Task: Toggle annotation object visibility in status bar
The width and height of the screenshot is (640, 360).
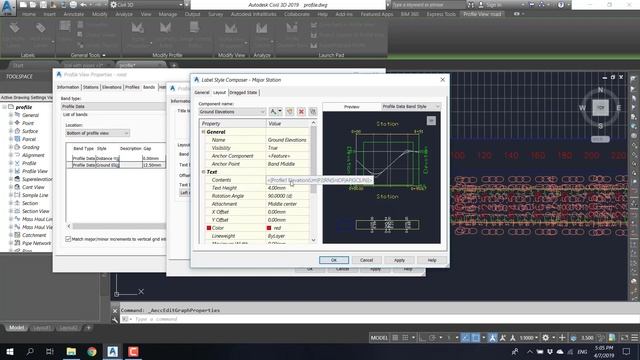Action: (x=493, y=338)
